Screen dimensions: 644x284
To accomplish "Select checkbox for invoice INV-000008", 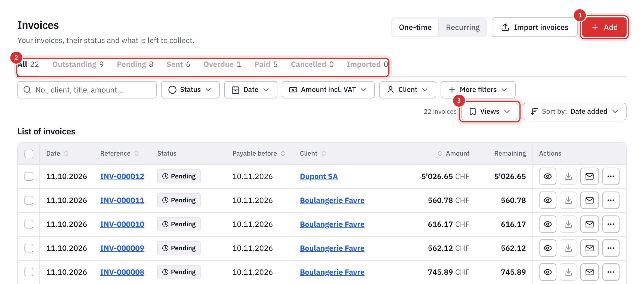I will pos(29,272).
